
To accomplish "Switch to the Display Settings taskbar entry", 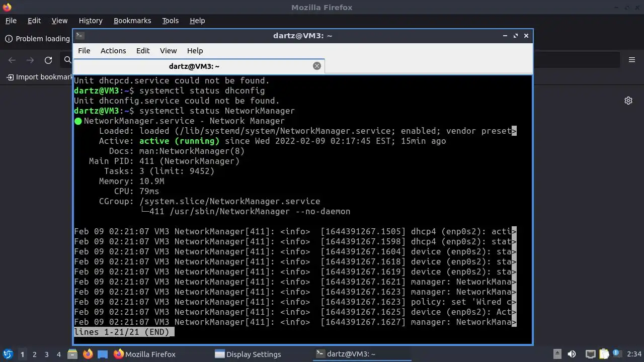I will point(262,354).
